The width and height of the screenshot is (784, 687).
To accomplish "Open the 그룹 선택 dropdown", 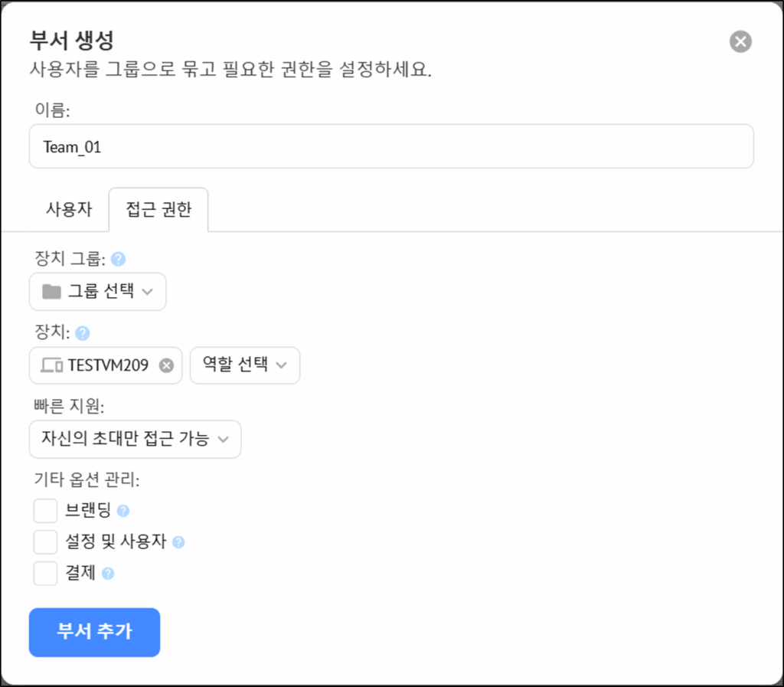I will pyautogui.click(x=97, y=292).
